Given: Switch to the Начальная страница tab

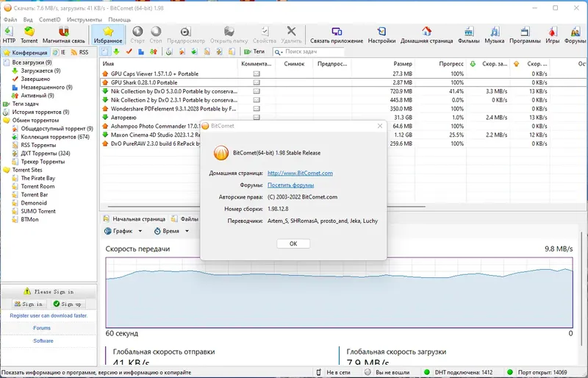Looking at the screenshot, I should 135,219.
